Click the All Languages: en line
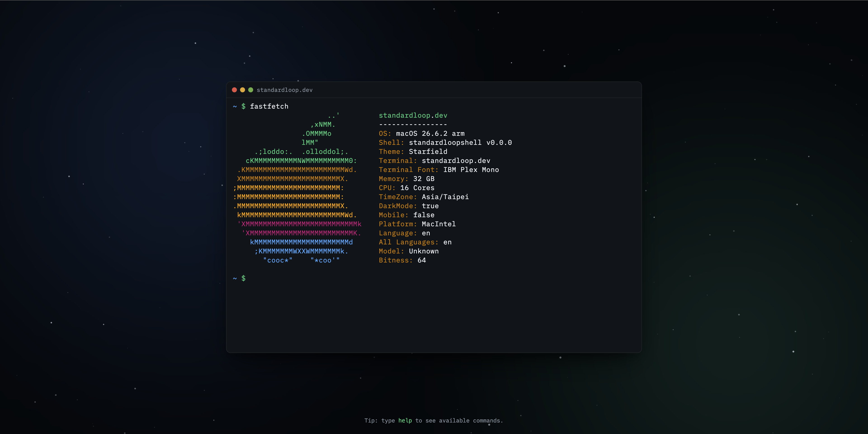Image resolution: width=868 pixels, height=434 pixels. (x=415, y=242)
